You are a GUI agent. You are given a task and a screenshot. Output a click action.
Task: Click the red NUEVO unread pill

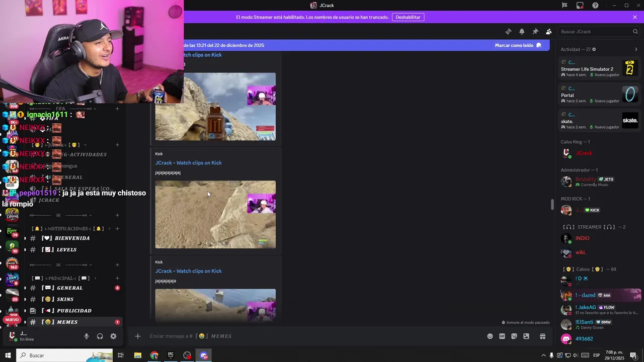[12, 320]
